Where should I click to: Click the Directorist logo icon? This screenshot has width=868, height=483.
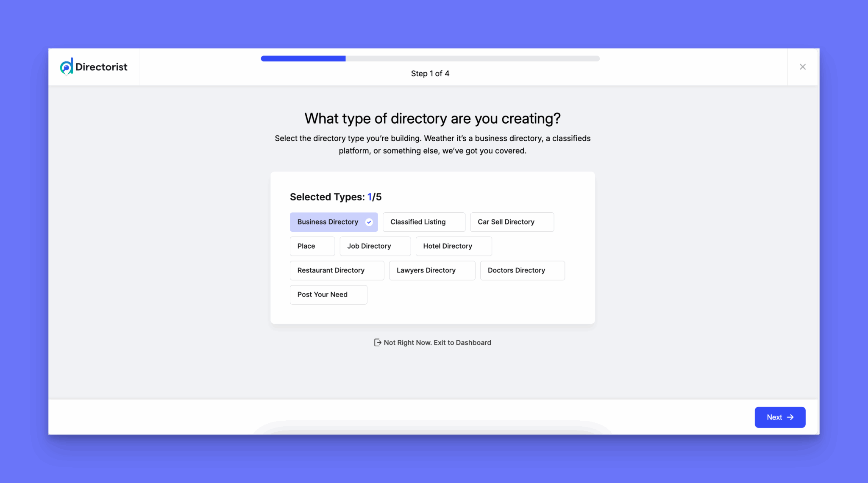(x=67, y=67)
